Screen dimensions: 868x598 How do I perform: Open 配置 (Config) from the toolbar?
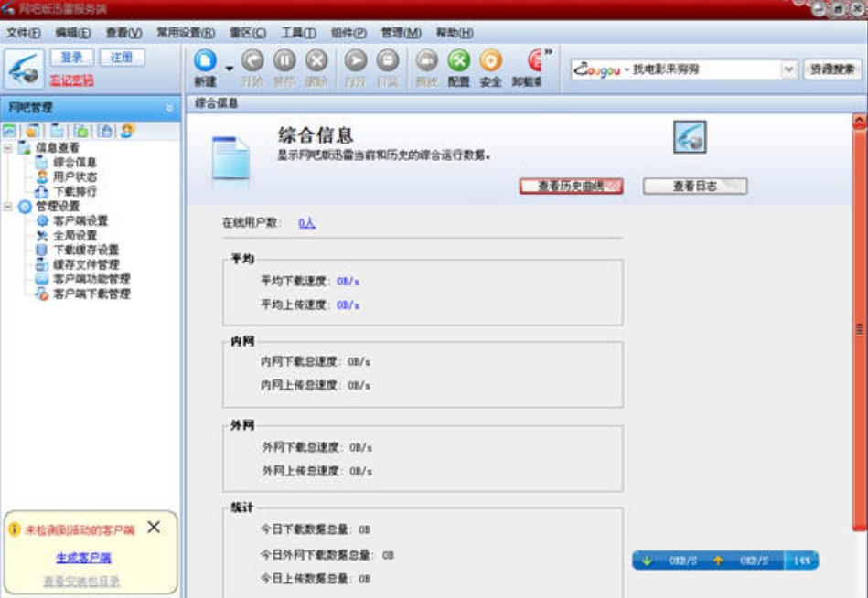458,62
